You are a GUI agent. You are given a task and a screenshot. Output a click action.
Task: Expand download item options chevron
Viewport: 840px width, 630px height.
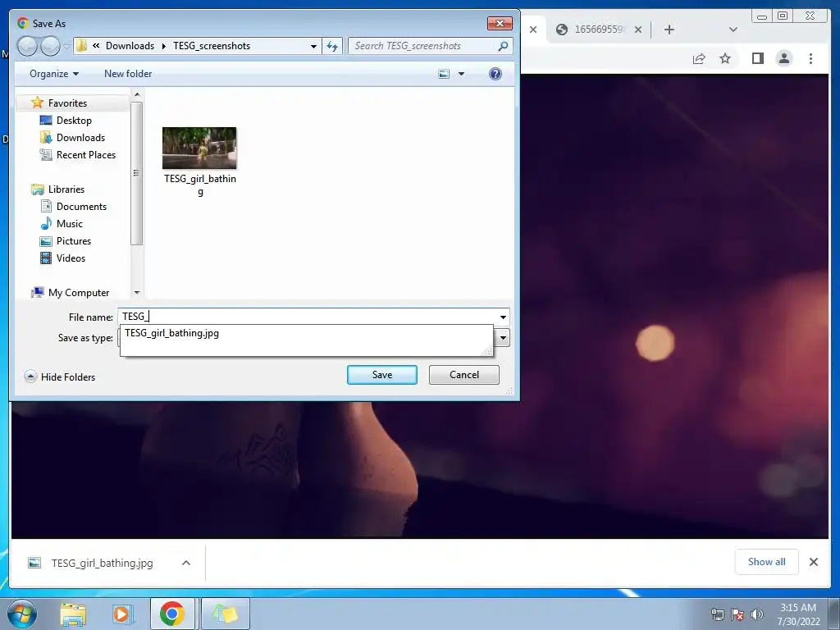pos(186,563)
